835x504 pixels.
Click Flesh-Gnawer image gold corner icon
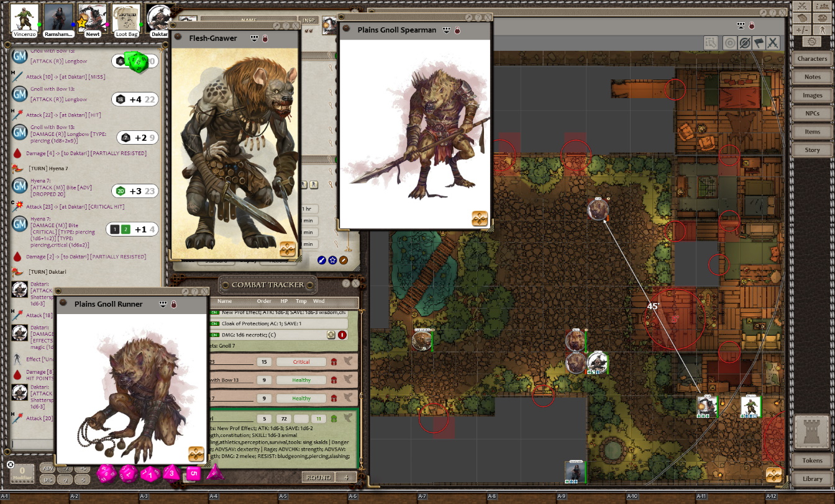288,249
